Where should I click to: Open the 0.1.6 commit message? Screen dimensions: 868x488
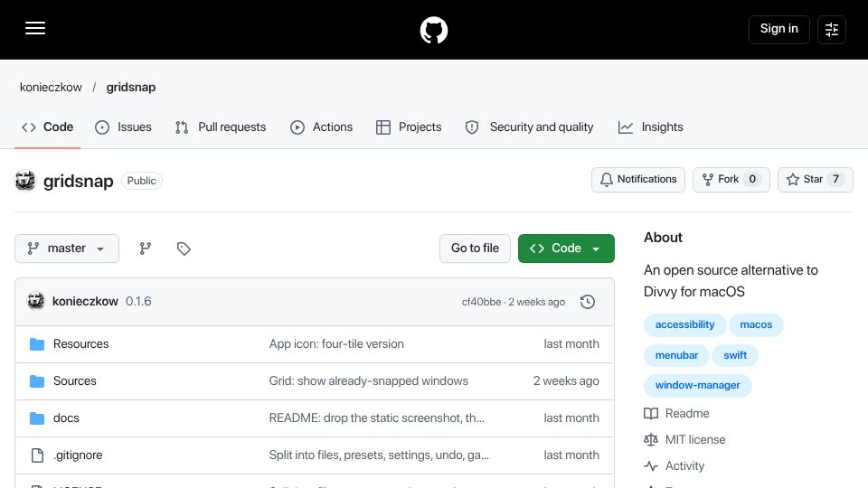138,302
